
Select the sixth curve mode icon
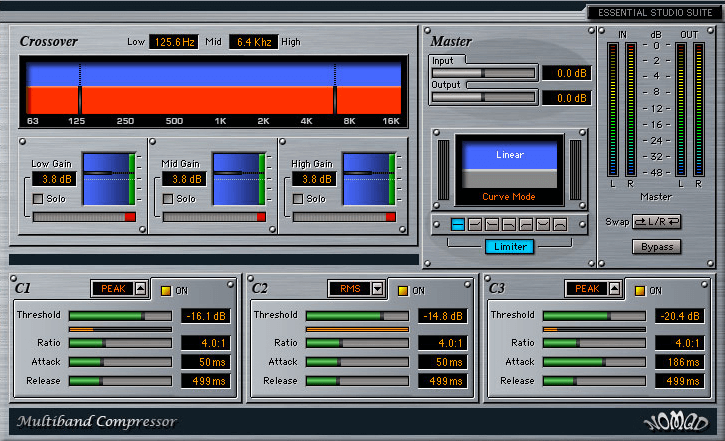[x=542, y=224]
